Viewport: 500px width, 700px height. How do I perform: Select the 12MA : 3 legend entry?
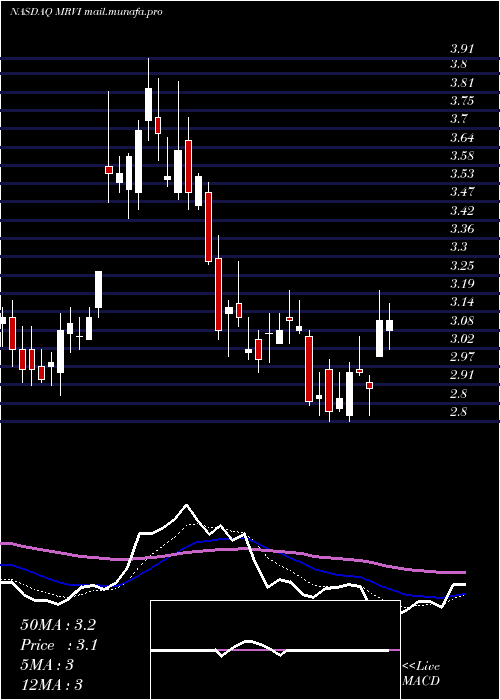click(x=52, y=685)
